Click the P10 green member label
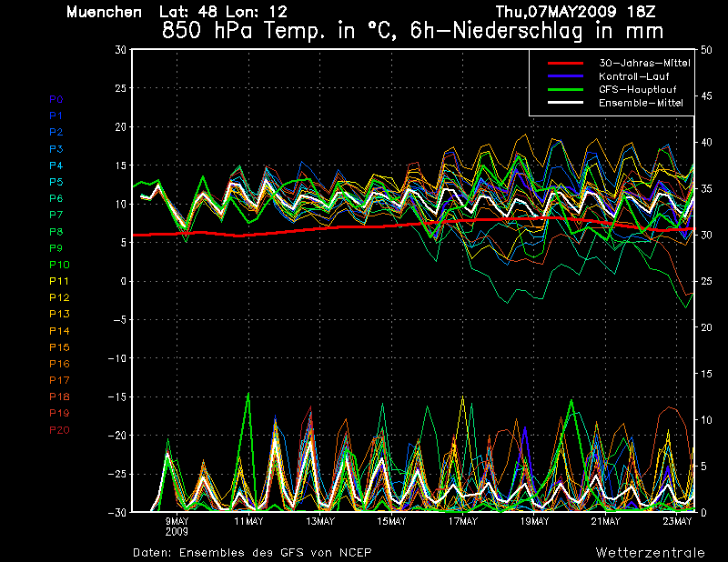The image size is (728, 562). 59,265
